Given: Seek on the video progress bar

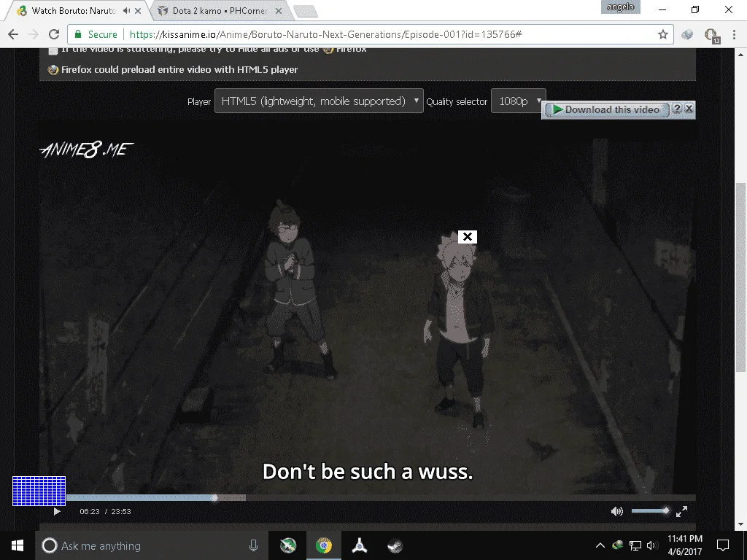Looking at the screenshot, I should pyautogui.click(x=381, y=497).
